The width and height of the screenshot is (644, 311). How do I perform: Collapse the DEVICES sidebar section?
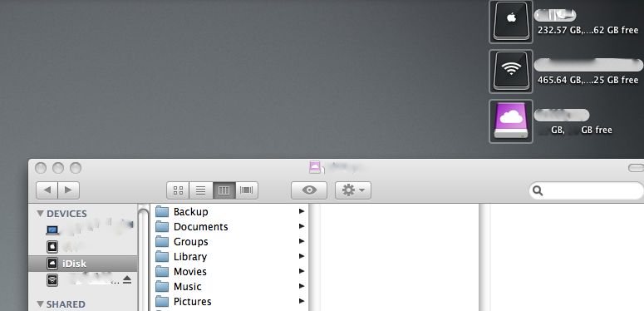tap(40, 213)
